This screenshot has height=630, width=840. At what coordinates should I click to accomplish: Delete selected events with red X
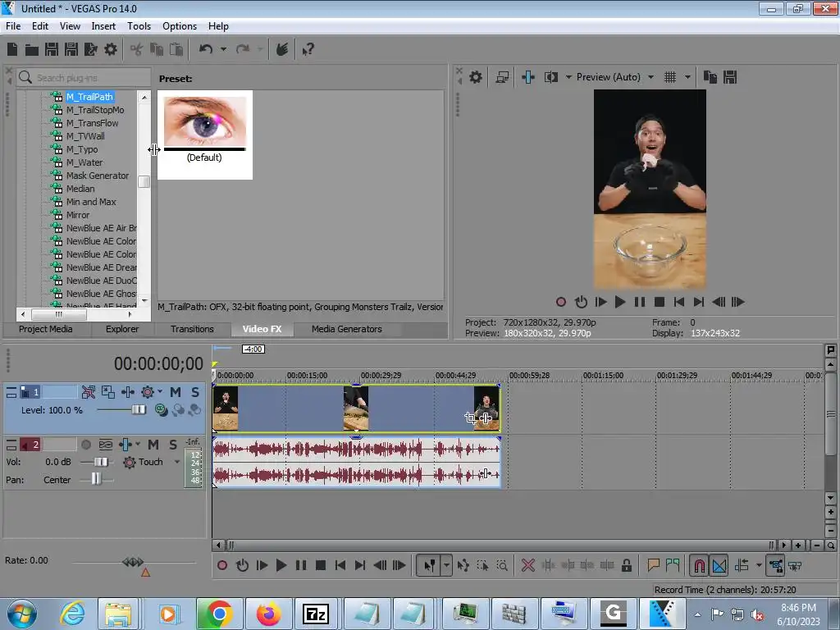[527, 565]
